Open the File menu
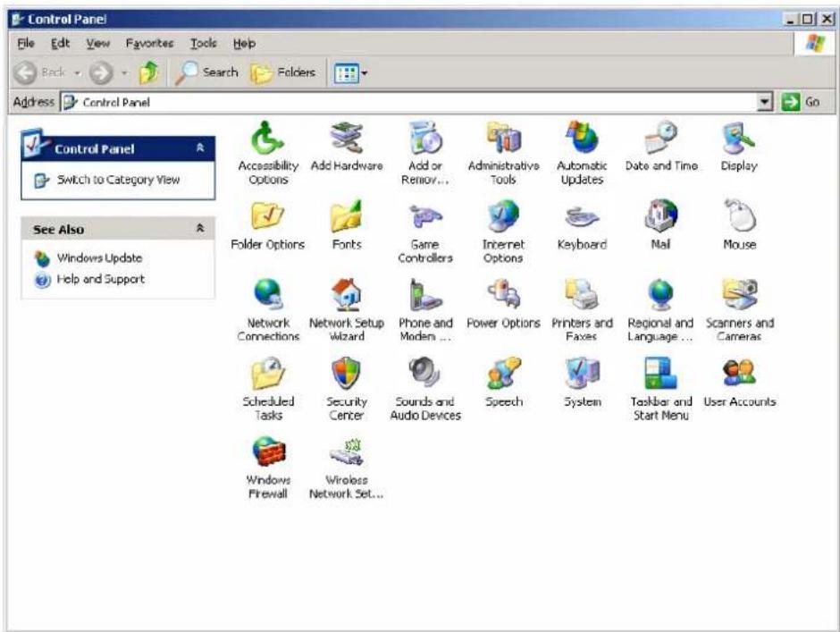Screen dimensions: 840x632 26,44
